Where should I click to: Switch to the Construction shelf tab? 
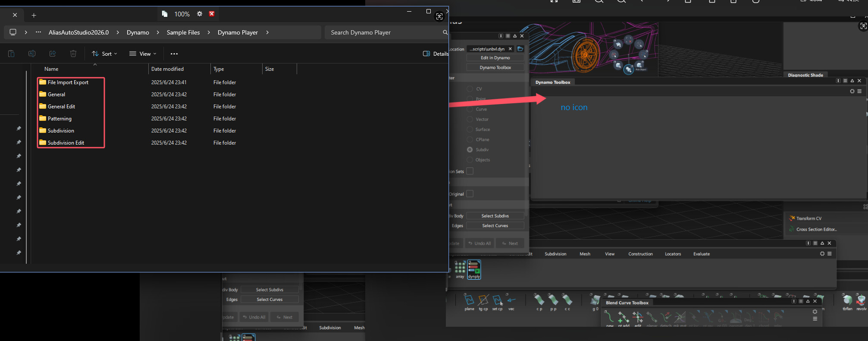coord(640,254)
